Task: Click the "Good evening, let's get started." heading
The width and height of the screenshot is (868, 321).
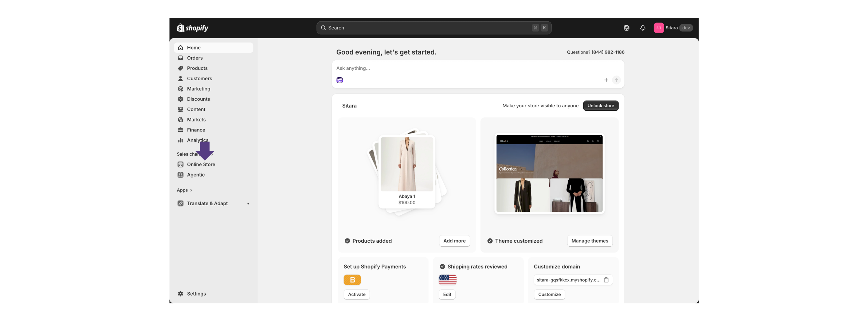Action: pyautogui.click(x=386, y=52)
